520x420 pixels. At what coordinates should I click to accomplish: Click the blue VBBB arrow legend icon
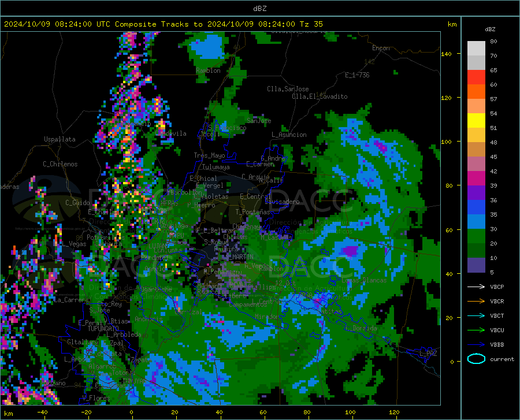476,345
